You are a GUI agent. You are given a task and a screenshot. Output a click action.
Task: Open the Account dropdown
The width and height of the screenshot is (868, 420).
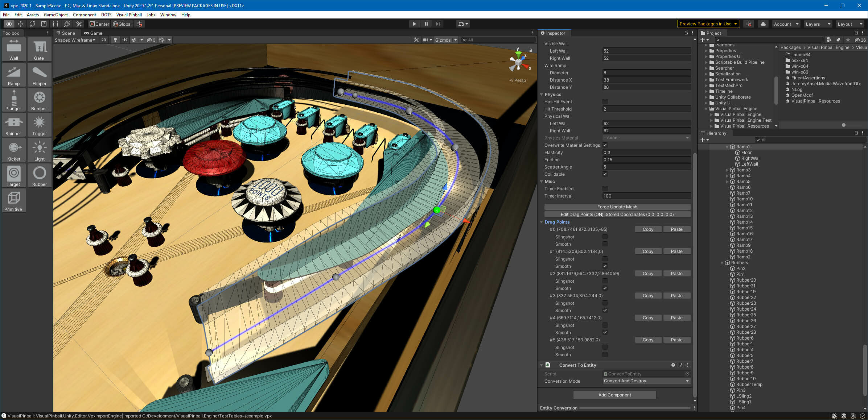pos(786,24)
